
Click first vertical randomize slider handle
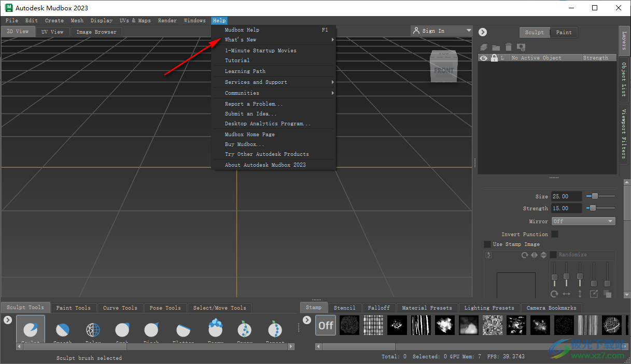coord(554,277)
